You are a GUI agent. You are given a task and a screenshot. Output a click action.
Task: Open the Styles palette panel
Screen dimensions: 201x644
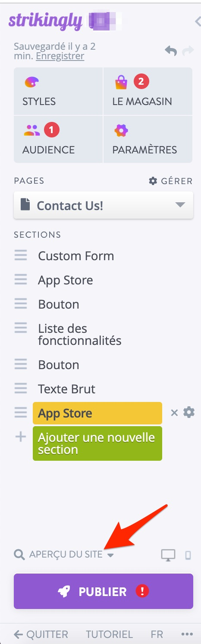[x=58, y=91]
